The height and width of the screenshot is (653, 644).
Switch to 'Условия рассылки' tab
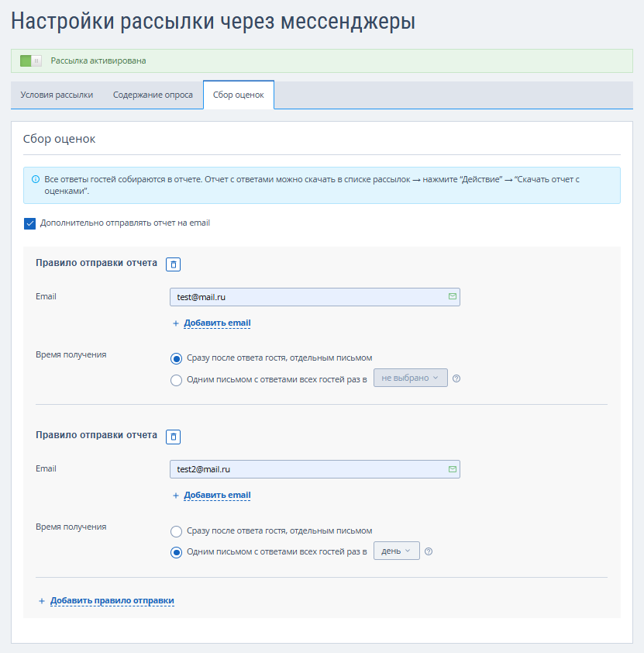57,95
